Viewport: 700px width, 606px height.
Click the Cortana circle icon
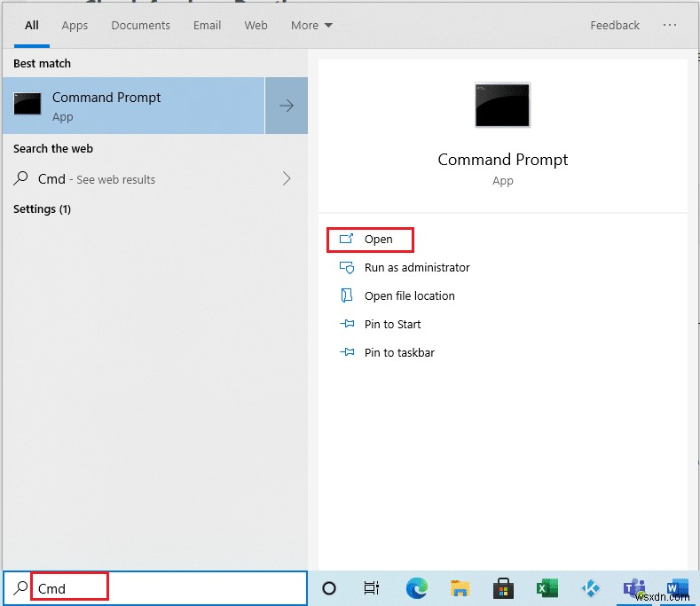click(x=329, y=588)
